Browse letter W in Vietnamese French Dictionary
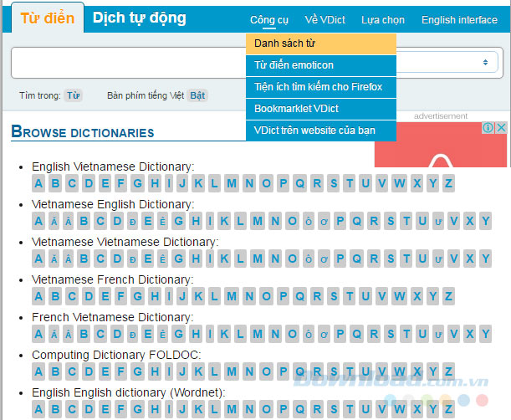Viewport: 511px width, 420px height. point(400,296)
